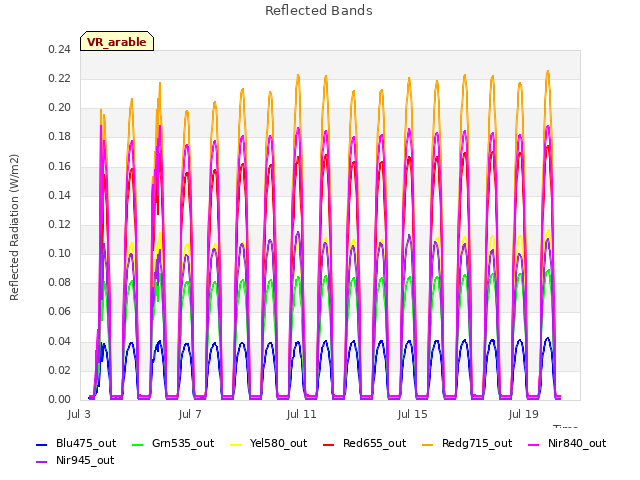Toggle the Yel580_out legend entry

pyautogui.click(x=269, y=443)
